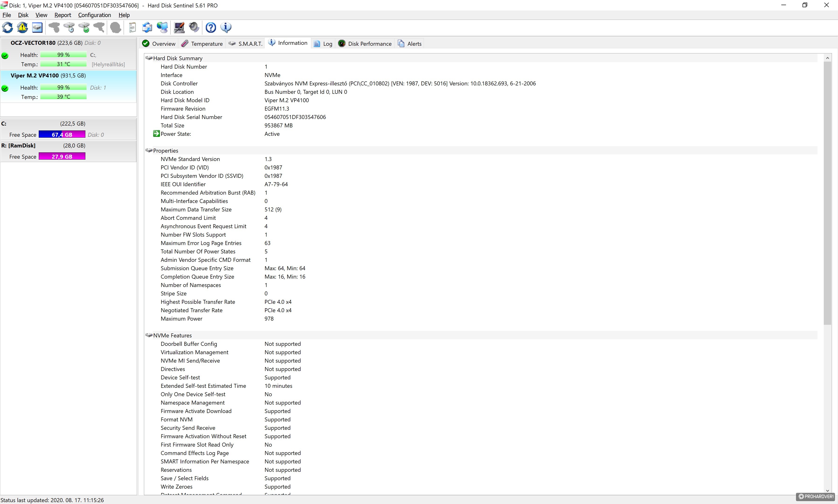Select the OCZ-VECTOR180 disk entry

tap(69, 54)
